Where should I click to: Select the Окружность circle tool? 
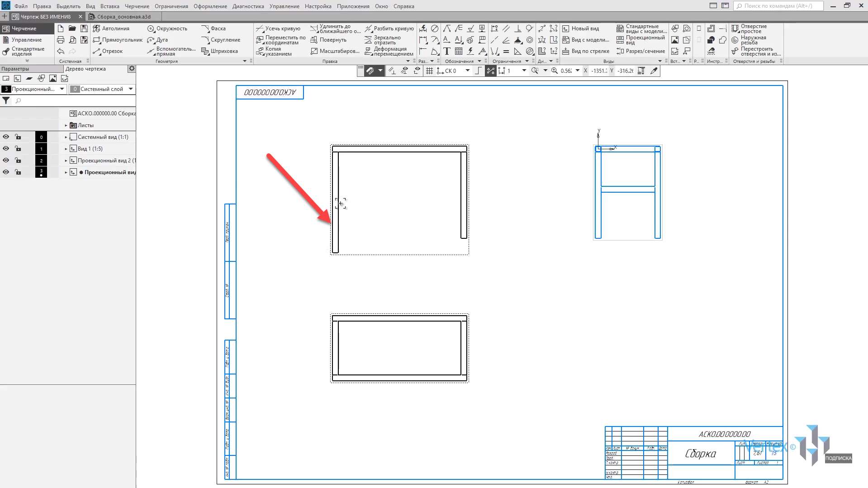click(x=167, y=28)
